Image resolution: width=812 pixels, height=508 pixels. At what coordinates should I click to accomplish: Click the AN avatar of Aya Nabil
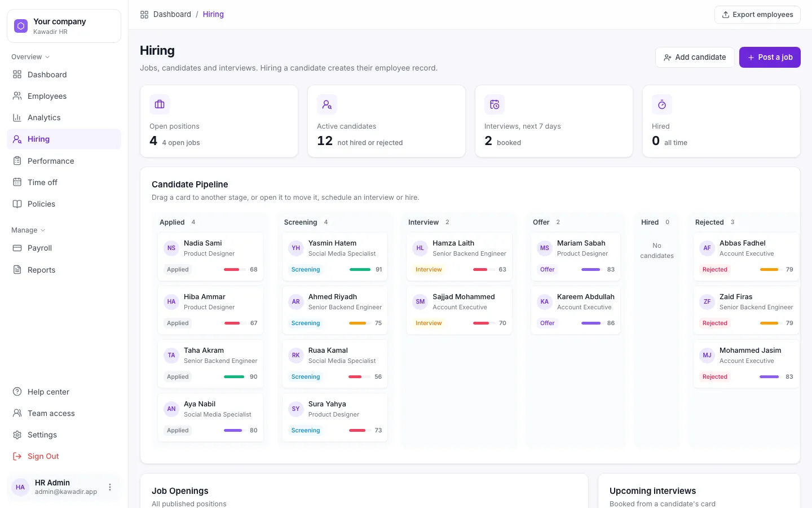pos(171,409)
